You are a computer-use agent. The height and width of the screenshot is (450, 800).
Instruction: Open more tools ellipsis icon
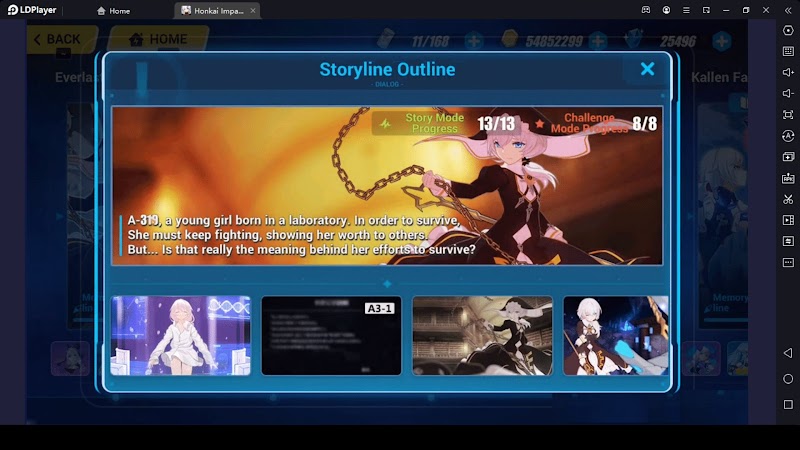point(788,262)
